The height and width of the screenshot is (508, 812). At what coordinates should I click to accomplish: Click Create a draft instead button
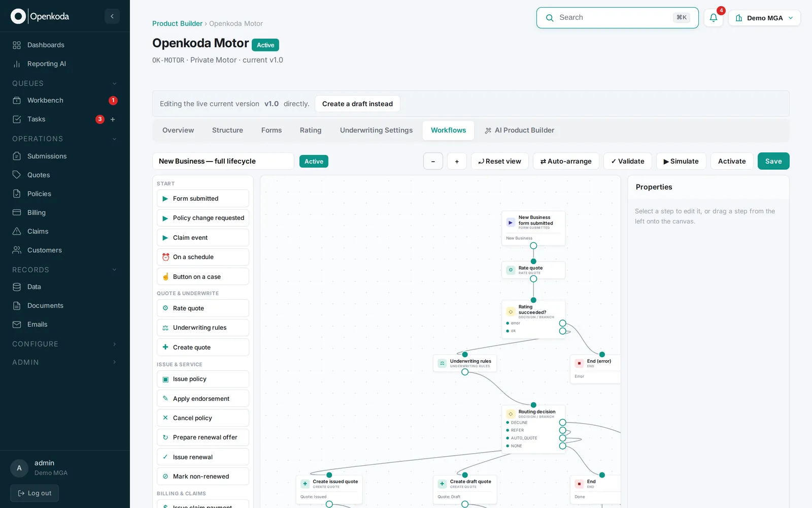tap(357, 104)
